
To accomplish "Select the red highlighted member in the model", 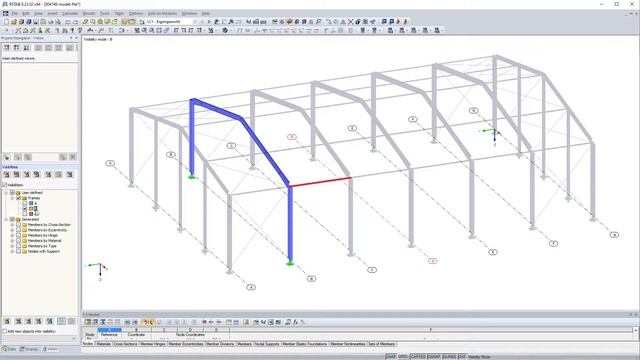I will [320, 182].
